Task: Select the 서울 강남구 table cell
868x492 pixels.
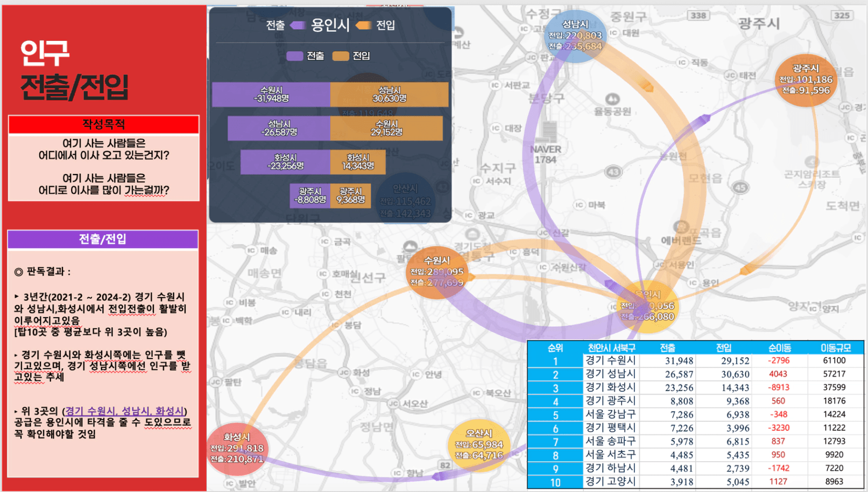Action: (x=611, y=414)
